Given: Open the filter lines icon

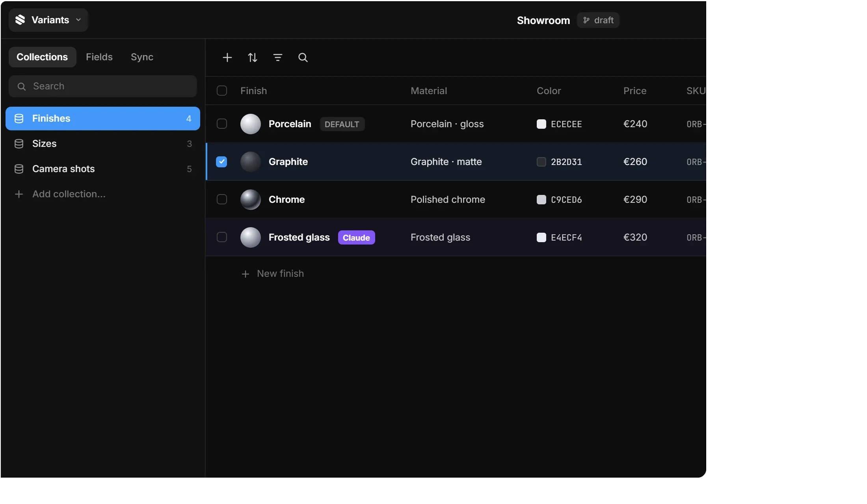Looking at the screenshot, I should [x=278, y=57].
